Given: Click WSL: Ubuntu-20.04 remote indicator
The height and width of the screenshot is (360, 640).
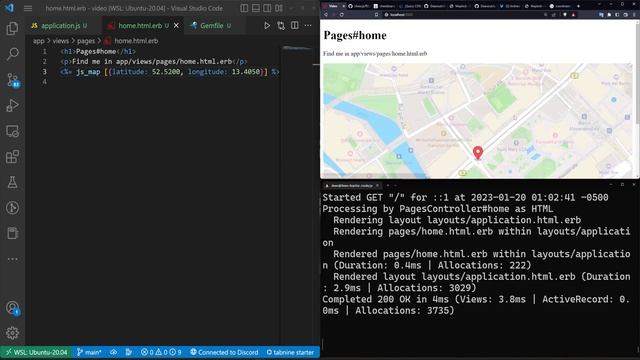Looking at the screenshot, I should (x=36, y=352).
